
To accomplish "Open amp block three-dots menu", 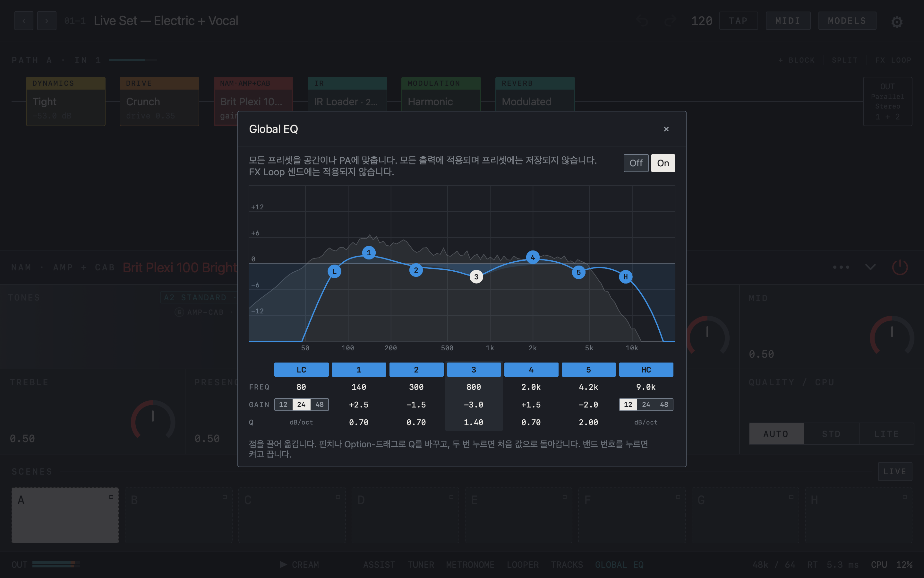I will click(841, 267).
